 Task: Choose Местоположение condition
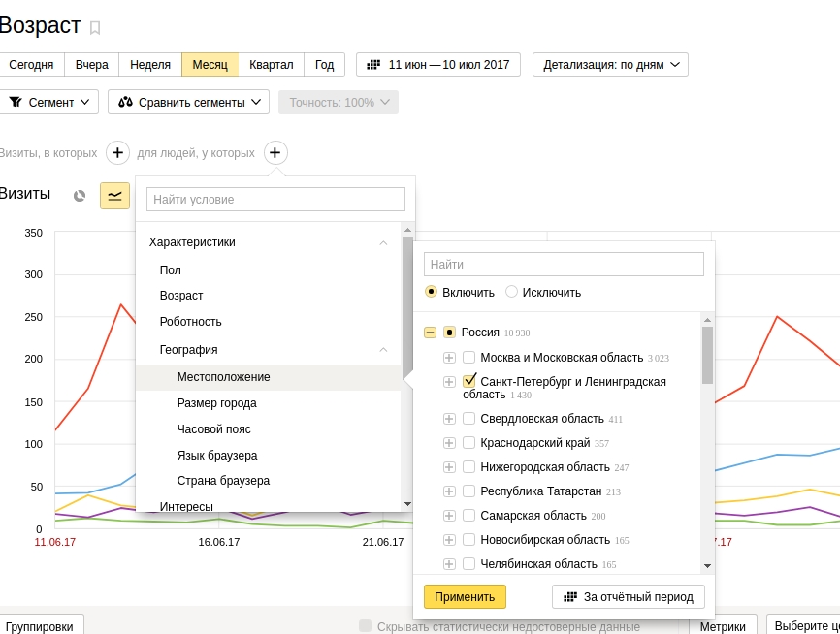tap(268, 377)
